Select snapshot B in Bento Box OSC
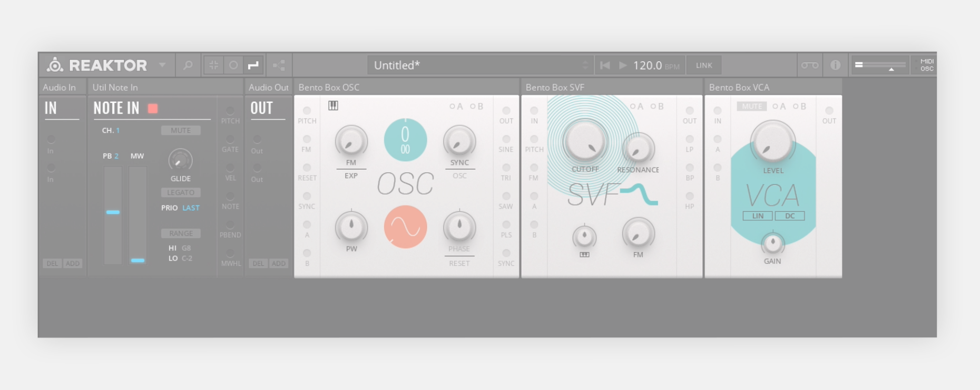This screenshot has height=390, width=980. (x=477, y=106)
